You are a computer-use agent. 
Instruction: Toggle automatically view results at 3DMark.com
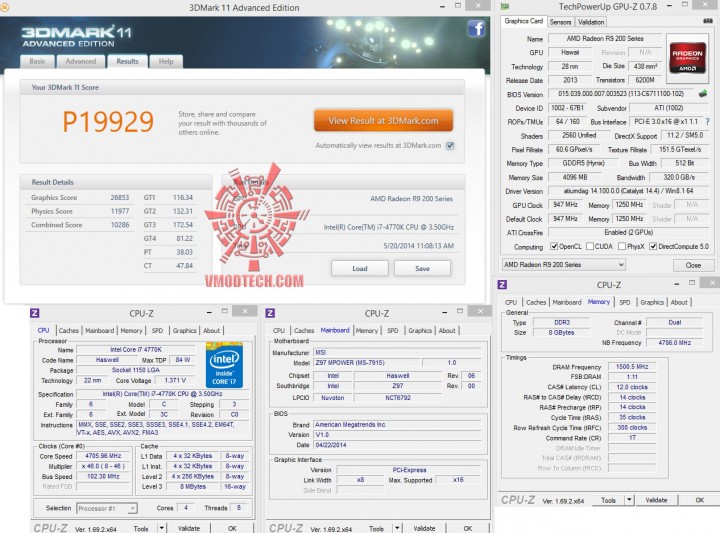(x=450, y=146)
